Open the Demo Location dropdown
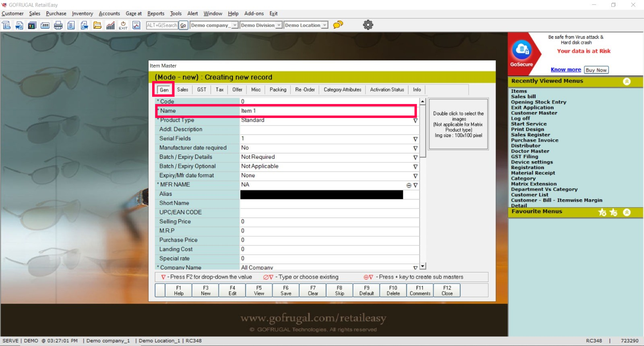The width and height of the screenshot is (644, 346). pos(324,25)
